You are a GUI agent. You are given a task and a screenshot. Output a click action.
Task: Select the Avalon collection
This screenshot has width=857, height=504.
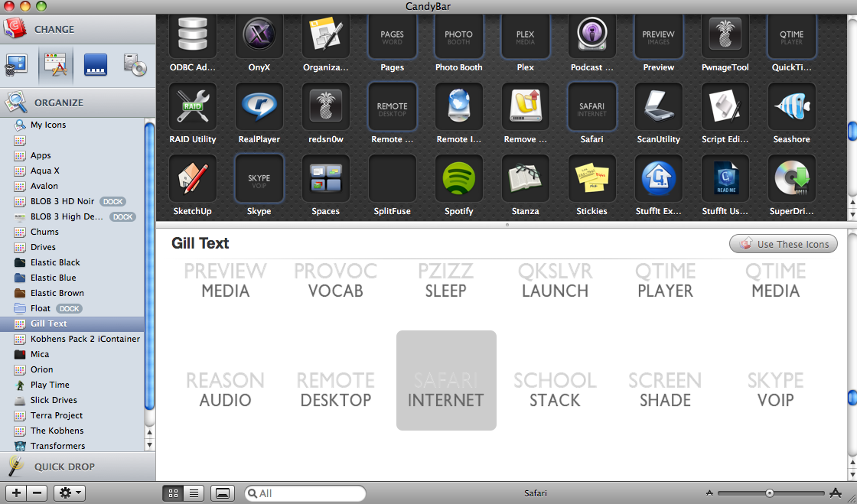coord(72,186)
